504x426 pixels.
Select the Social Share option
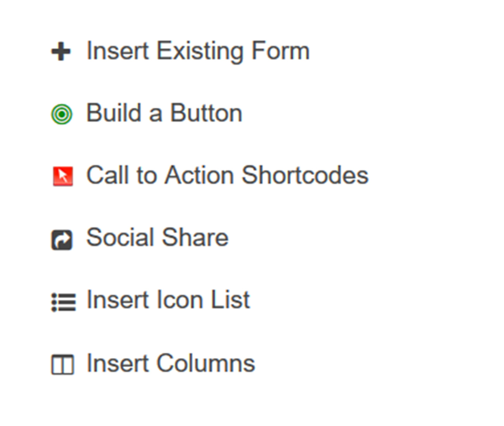[x=140, y=238]
